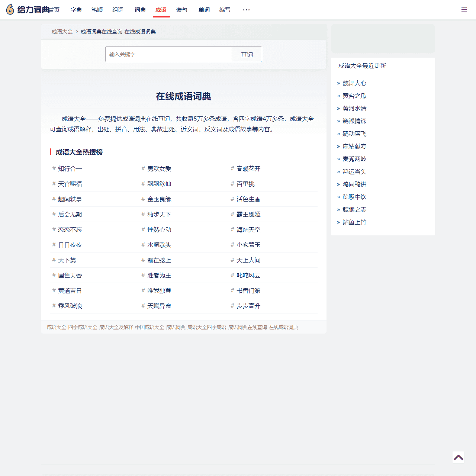Open the hamburger menu at top right
The width and height of the screenshot is (476, 476).
[464, 10]
